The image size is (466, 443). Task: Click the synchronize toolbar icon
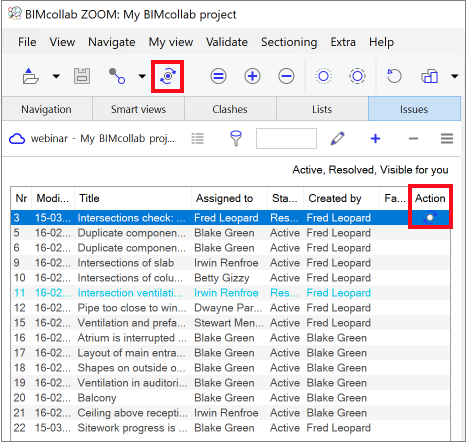pos(168,76)
